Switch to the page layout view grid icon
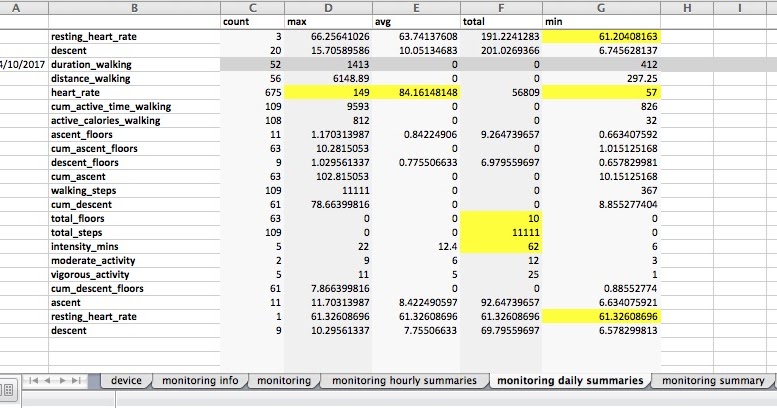Viewport: 777px width, 408px height. click(8, 390)
